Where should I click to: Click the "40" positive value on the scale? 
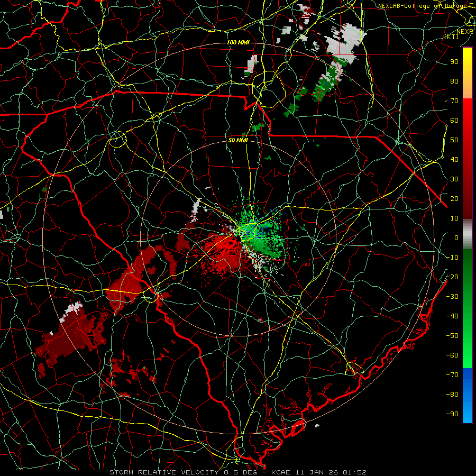pos(454,159)
